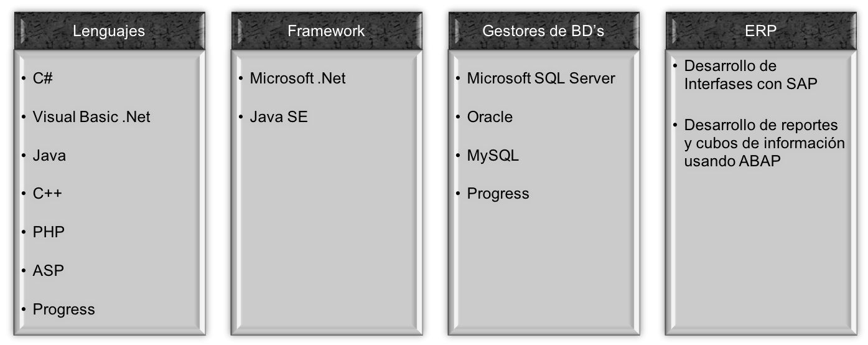Click the C# list item
Screen dimensions: 868x345
[43, 78]
